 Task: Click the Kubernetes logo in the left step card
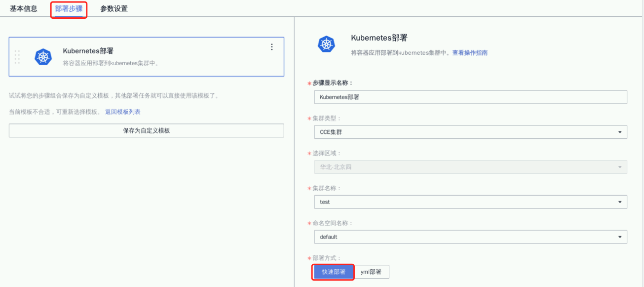tap(43, 57)
